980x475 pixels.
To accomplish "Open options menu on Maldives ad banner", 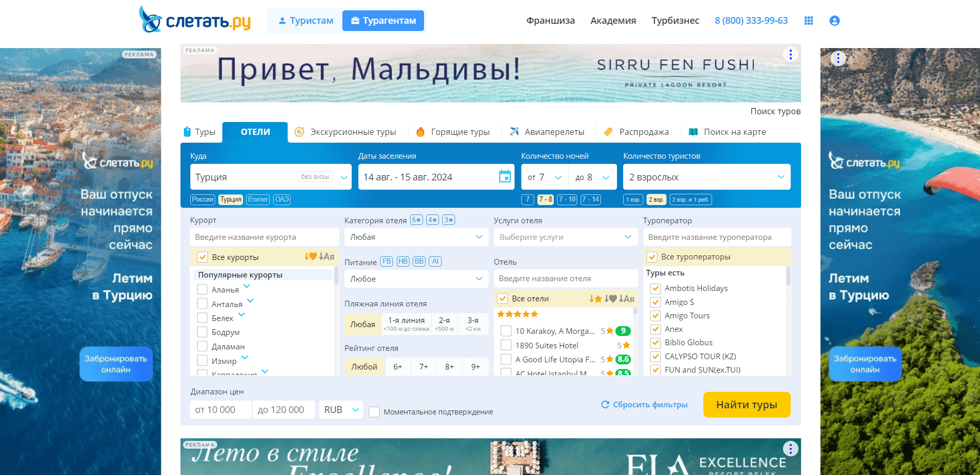I will click(x=790, y=54).
